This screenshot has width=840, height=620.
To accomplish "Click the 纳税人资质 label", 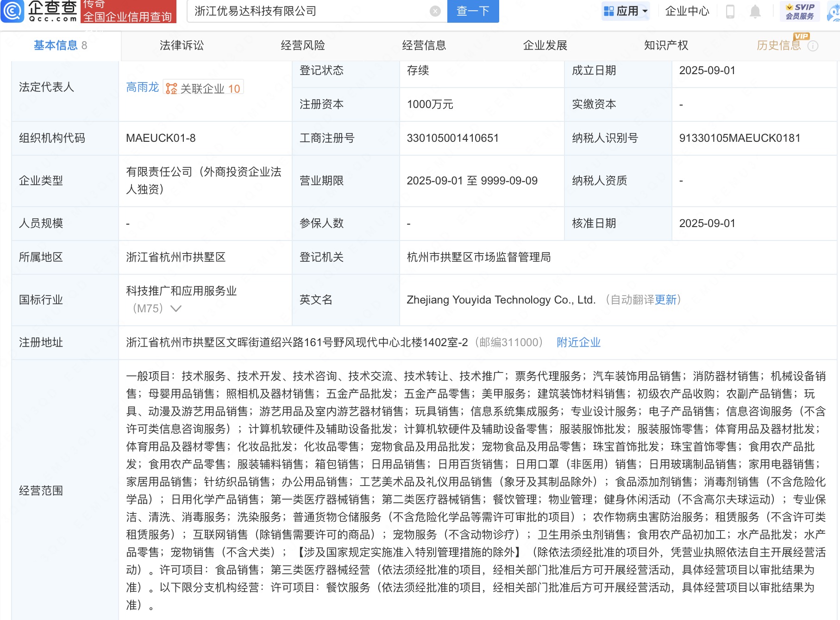I will (599, 181).
